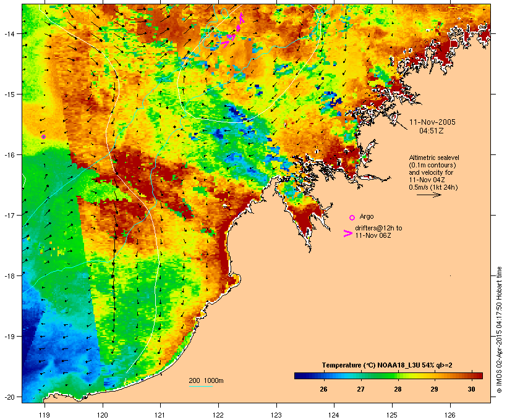The image size is (507, 420).
Task: Click the longitude axis label 121
Action: [x=160, y=415]
